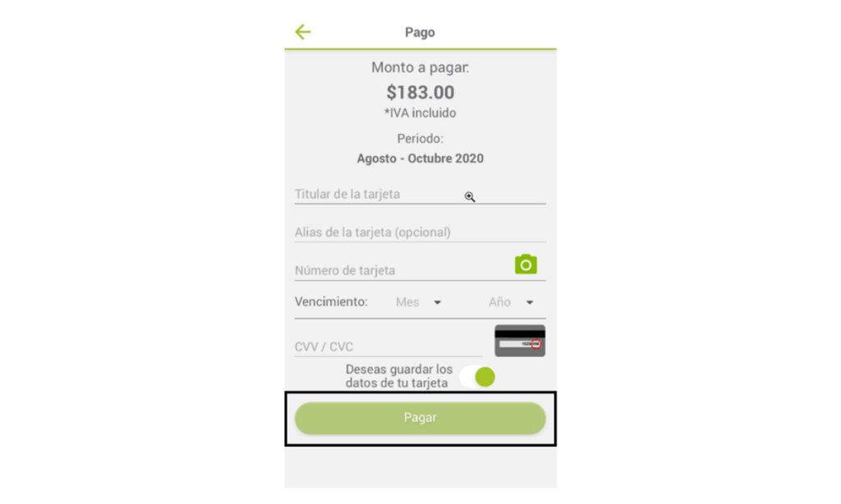Go back using the green arrow
This screenshot has height=504, width=841.
tap(303, 32)
